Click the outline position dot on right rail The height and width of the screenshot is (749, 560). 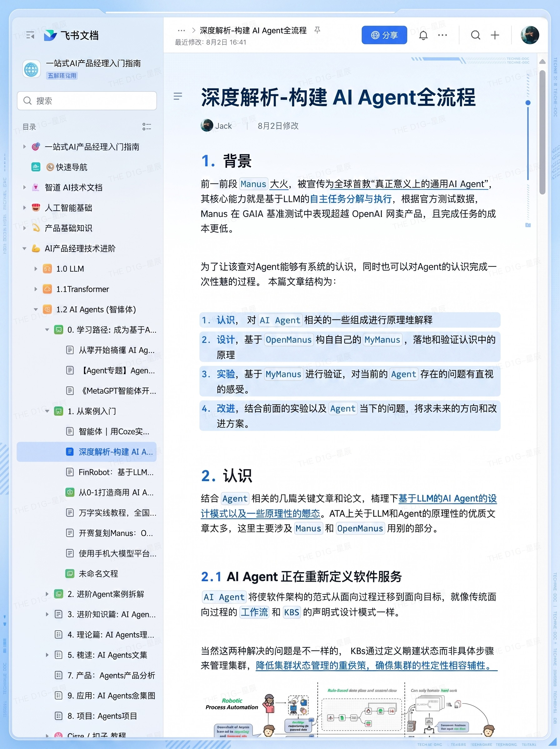pos(527,103)
